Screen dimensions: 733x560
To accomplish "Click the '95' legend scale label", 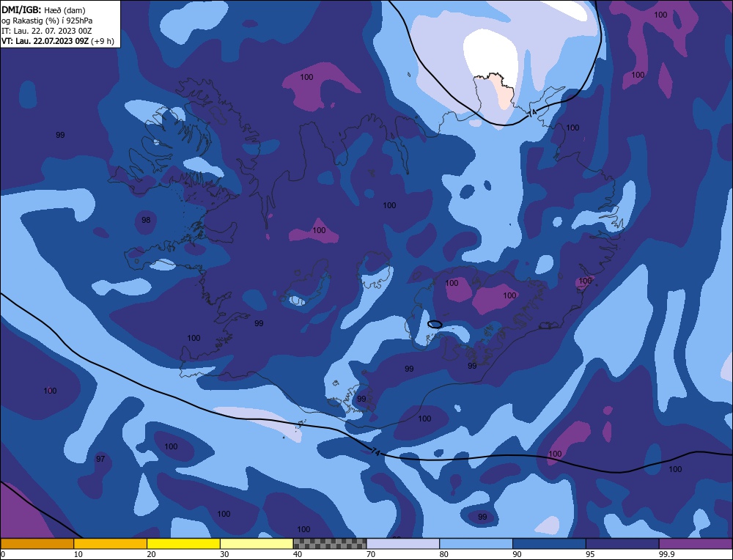I will pos(590,554).
